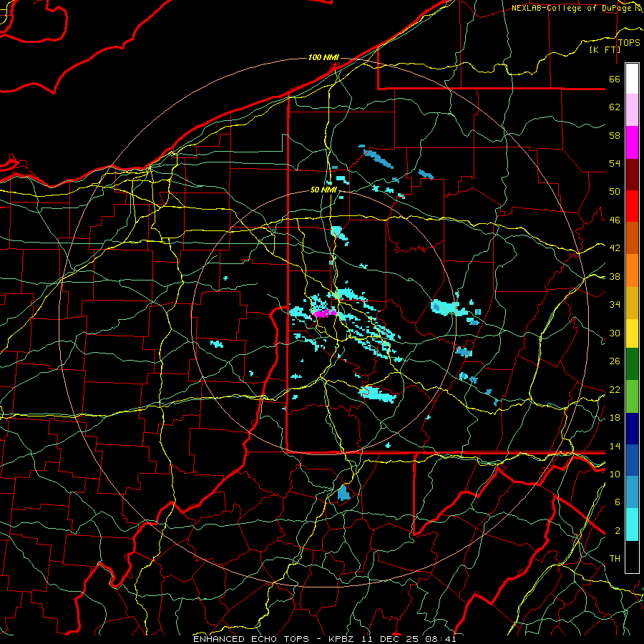Click the "50" legend scale label

[x=615, y=192]
